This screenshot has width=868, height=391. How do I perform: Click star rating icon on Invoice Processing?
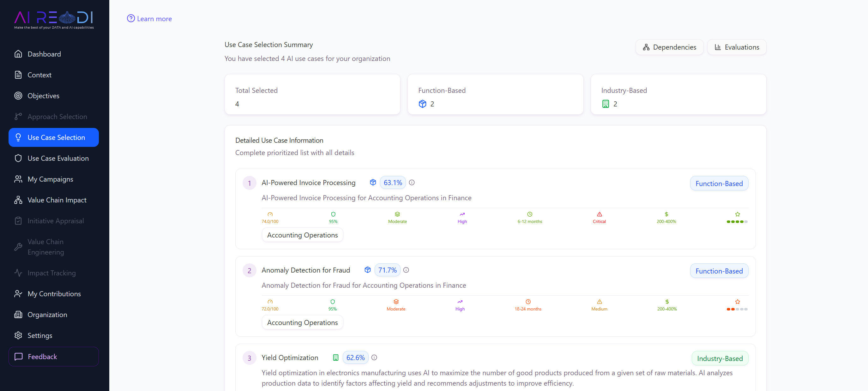(737, 214)
